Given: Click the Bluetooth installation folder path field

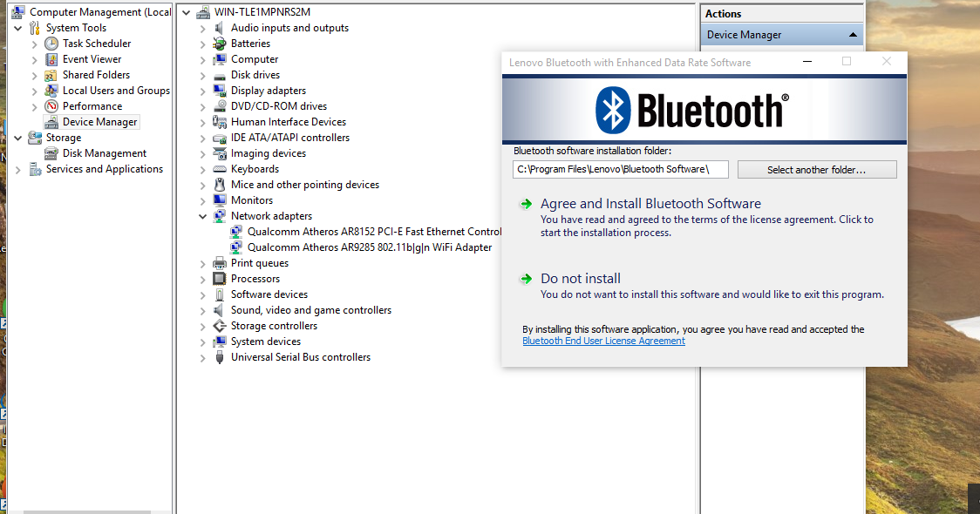Looking at the screenshot, I should point(620,170).
